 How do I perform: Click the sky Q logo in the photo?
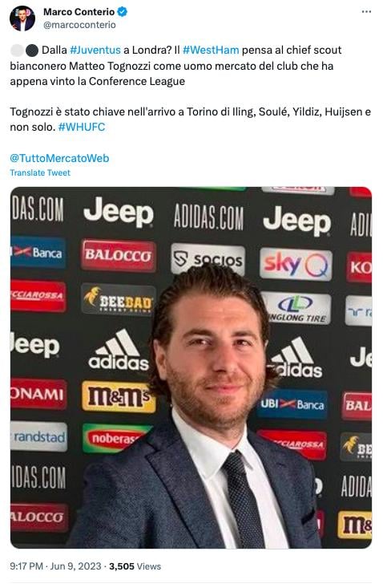(296, 265)
